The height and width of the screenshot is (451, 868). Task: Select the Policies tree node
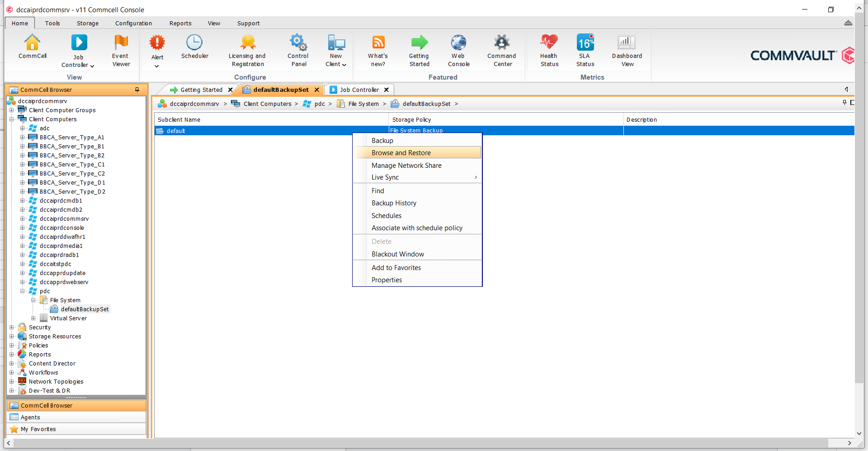point(38,345)
